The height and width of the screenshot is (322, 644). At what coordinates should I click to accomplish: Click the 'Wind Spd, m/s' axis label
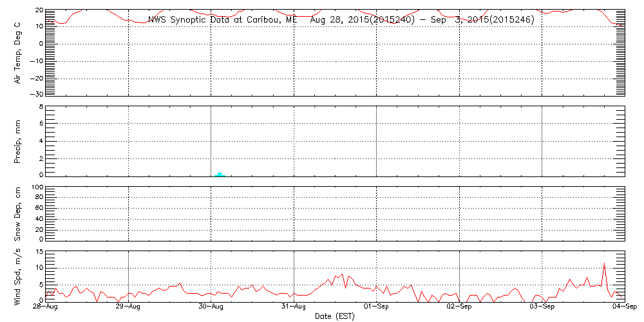click(18, 276)
